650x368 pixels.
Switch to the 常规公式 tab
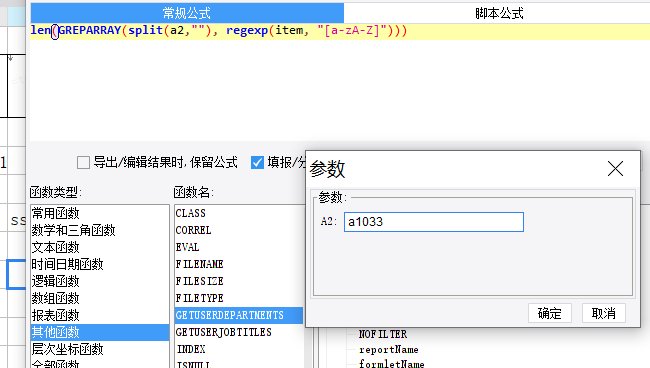click(x=187, y=13)
